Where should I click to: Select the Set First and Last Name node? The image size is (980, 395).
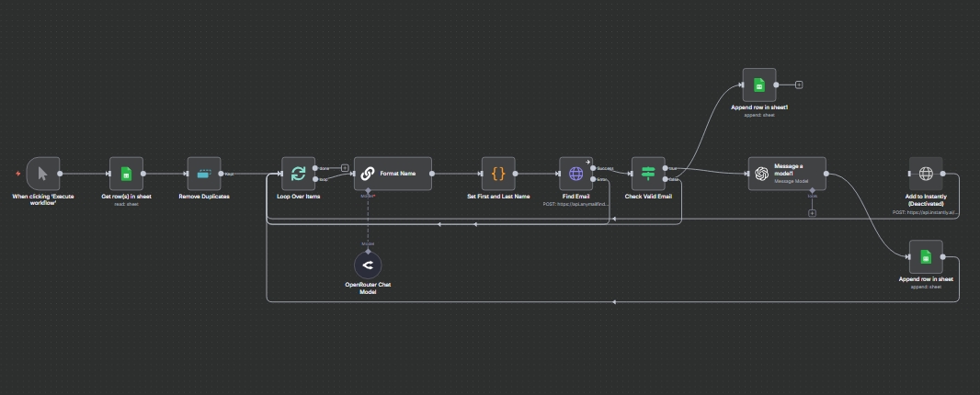[498, 174]
